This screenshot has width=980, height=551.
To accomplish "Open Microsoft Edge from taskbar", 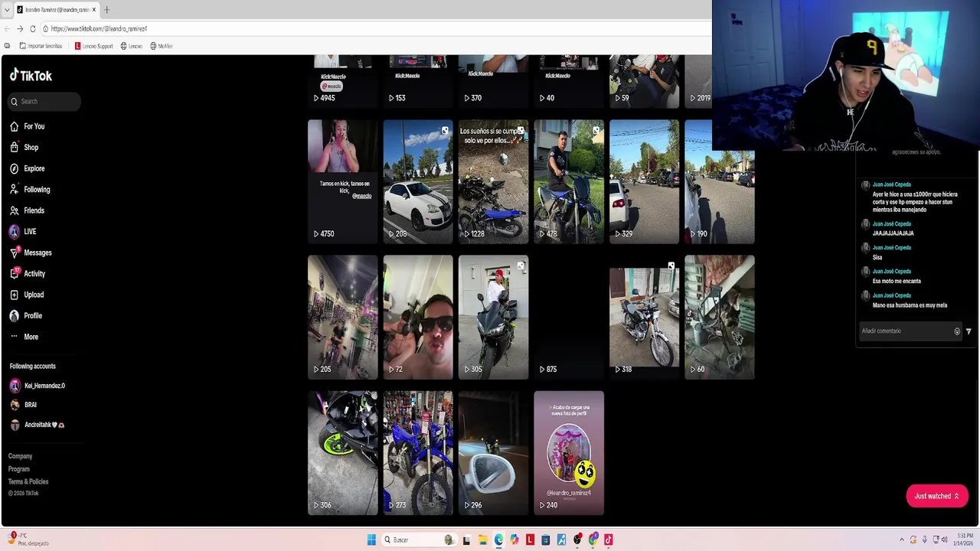I will point(498,540).
